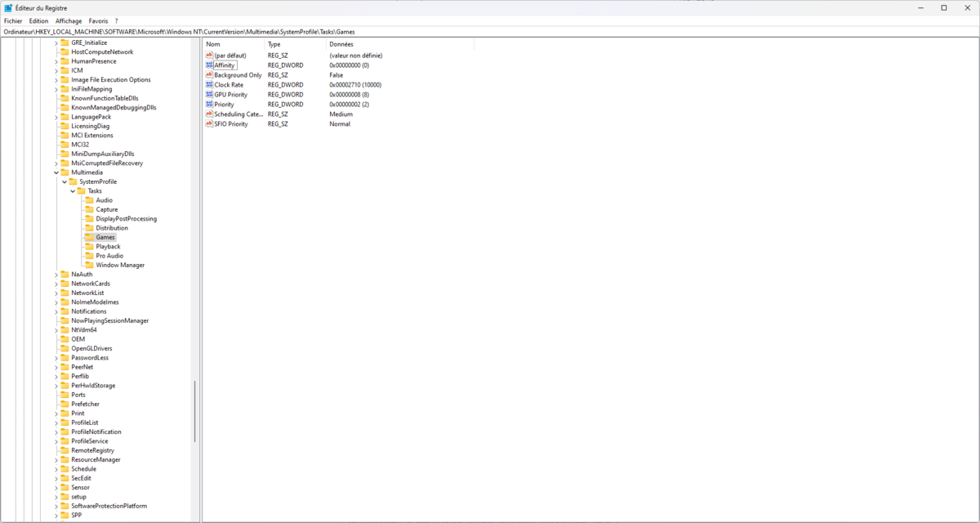
Task: Click the Pro Audio folder icon
Action: 89,256
